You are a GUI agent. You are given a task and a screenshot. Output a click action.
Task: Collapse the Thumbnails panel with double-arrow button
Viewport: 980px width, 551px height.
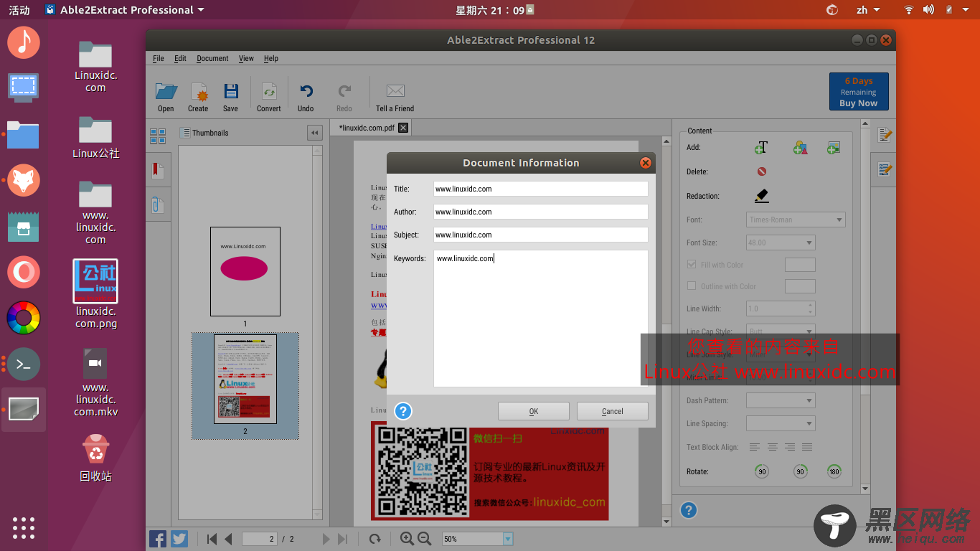(314, 133)
